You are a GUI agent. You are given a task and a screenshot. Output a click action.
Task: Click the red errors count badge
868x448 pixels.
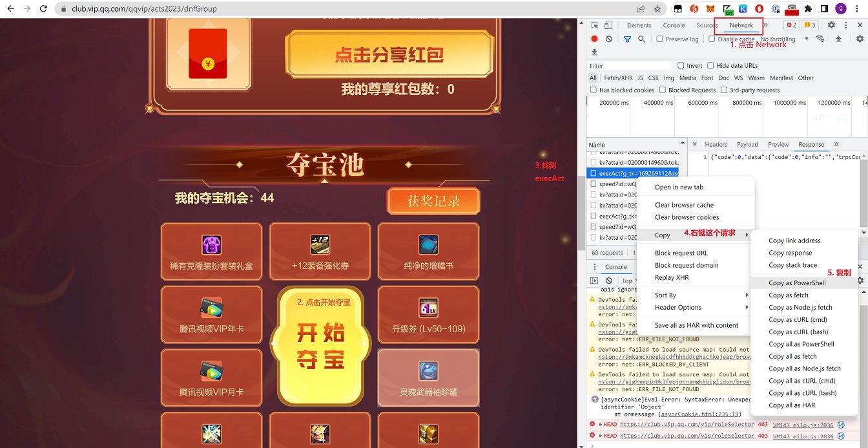pyautogui.click(x=791, y=25)
